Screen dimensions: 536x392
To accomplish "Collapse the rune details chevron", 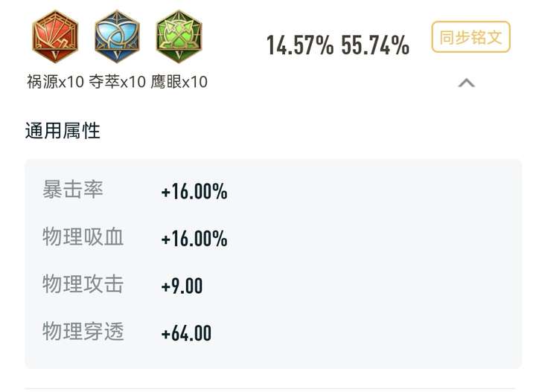I will point(466,83).
